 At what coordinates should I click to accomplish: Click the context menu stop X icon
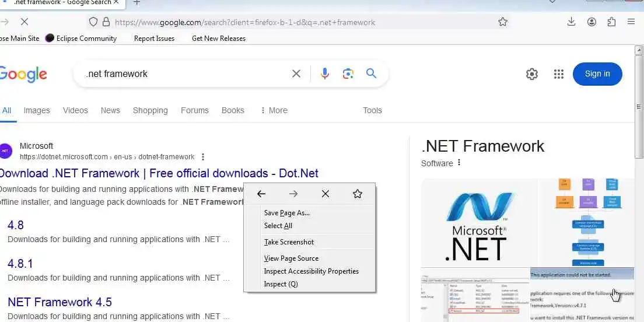pos(325,194)
